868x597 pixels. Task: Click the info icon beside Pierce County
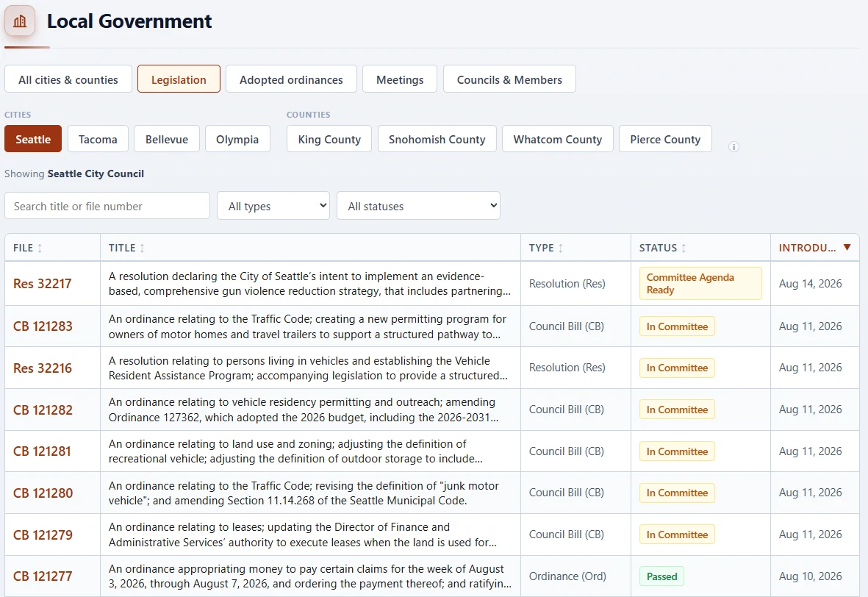(734, 147)
